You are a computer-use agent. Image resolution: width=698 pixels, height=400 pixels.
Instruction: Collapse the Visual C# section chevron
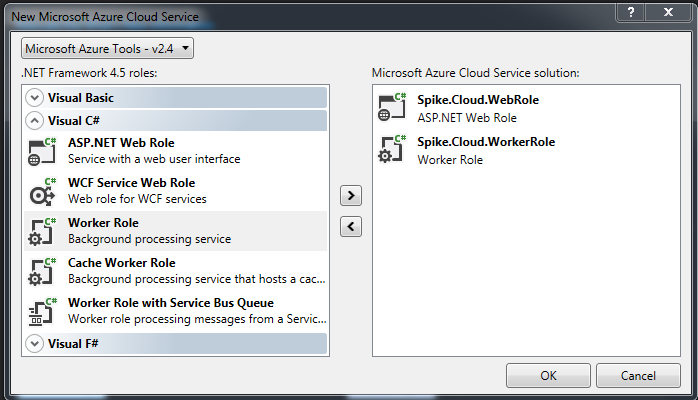coord(34,121)
